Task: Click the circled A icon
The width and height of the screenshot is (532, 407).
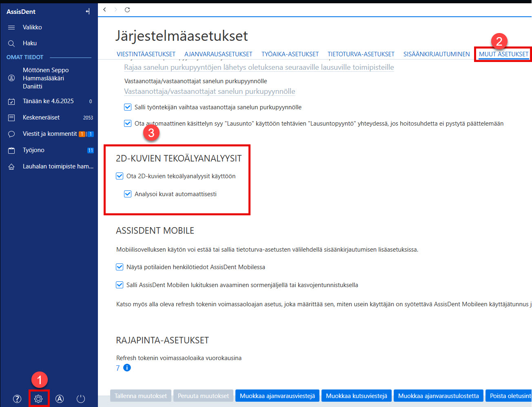Action: tap(60, 399)
